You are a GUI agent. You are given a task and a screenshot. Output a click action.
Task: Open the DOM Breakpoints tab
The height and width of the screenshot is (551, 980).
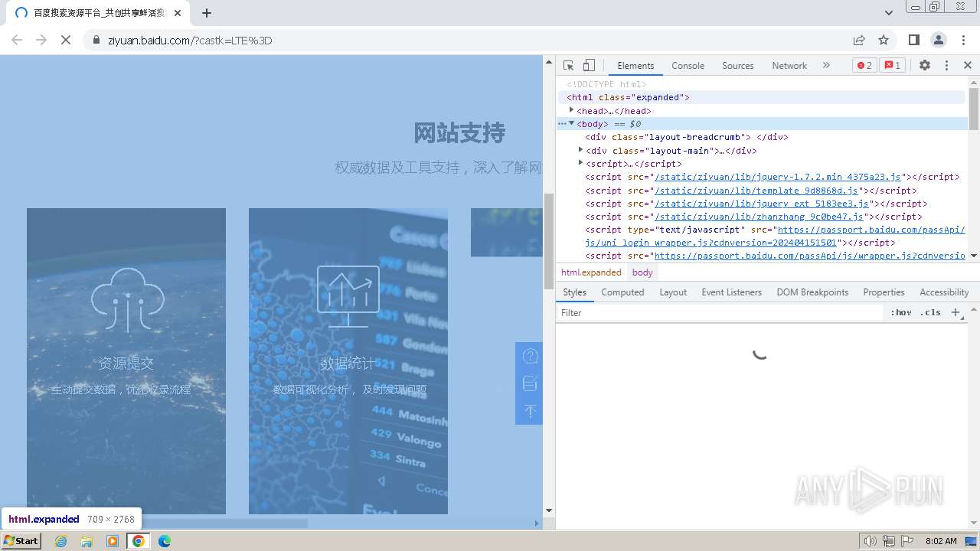click(x=812, y=292)
